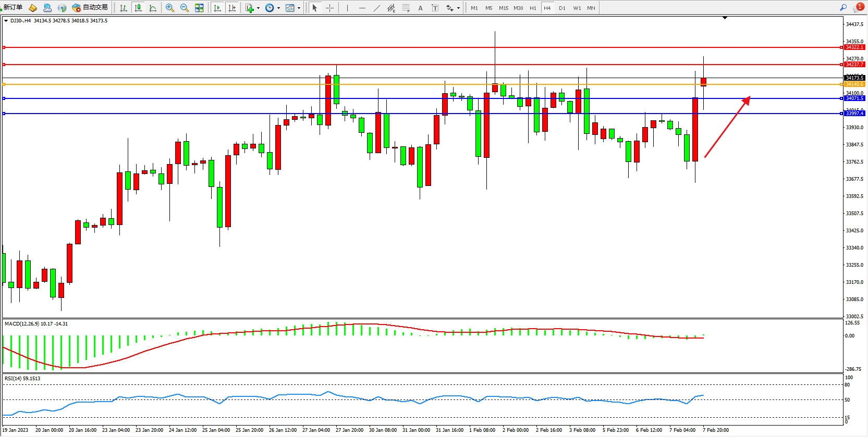Screen dimensions: 868x437
Task: Switch to D1 timeframe
Action: pos(562,8)
